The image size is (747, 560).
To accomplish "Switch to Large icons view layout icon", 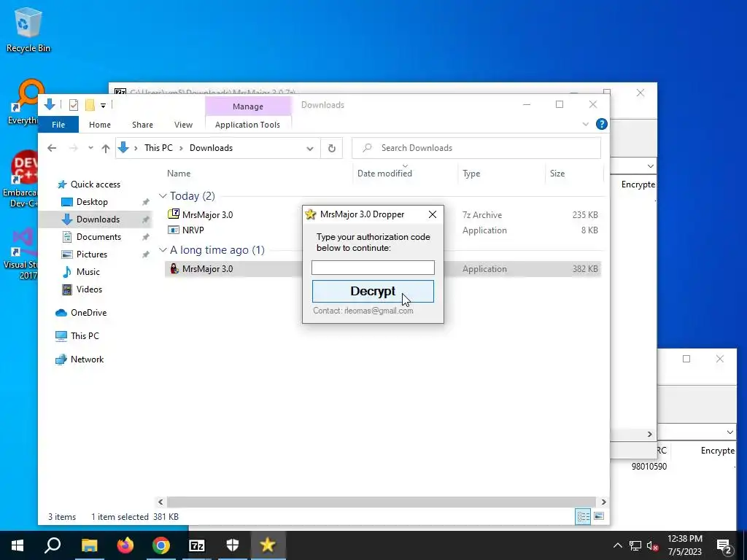I will [600, 516].
